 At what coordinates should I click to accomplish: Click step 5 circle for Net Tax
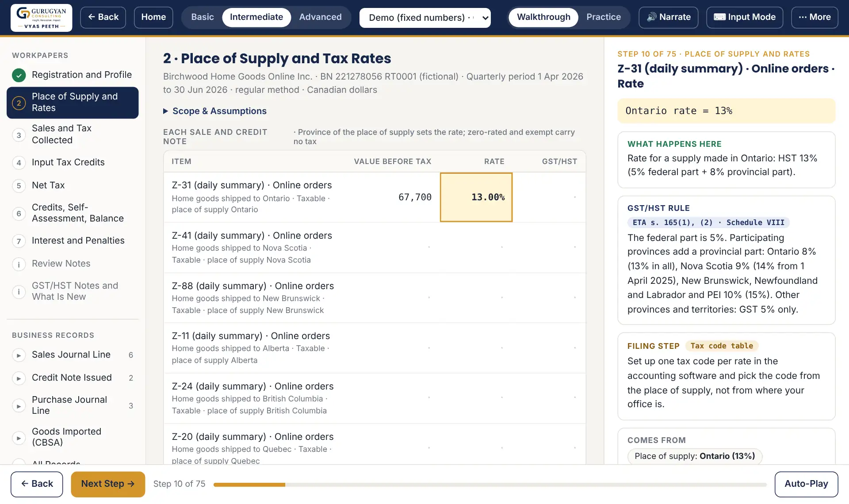tap(19, 186)
